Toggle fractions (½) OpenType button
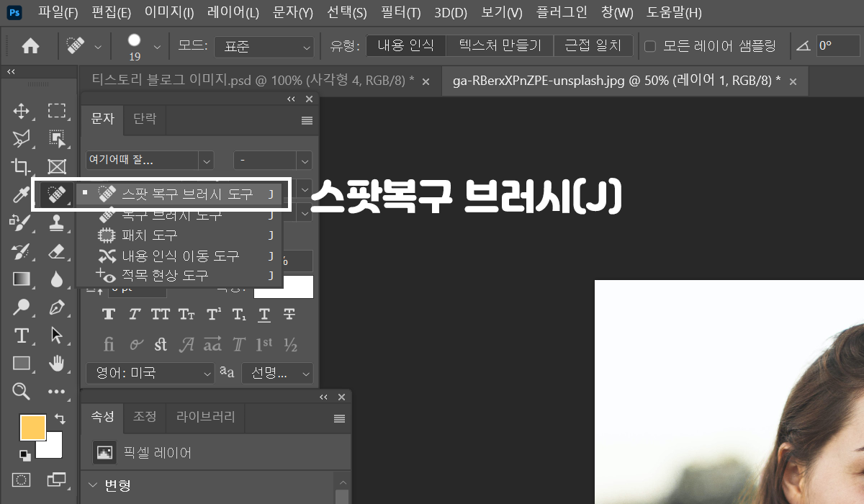864x504 pixels. pos(290,344)
